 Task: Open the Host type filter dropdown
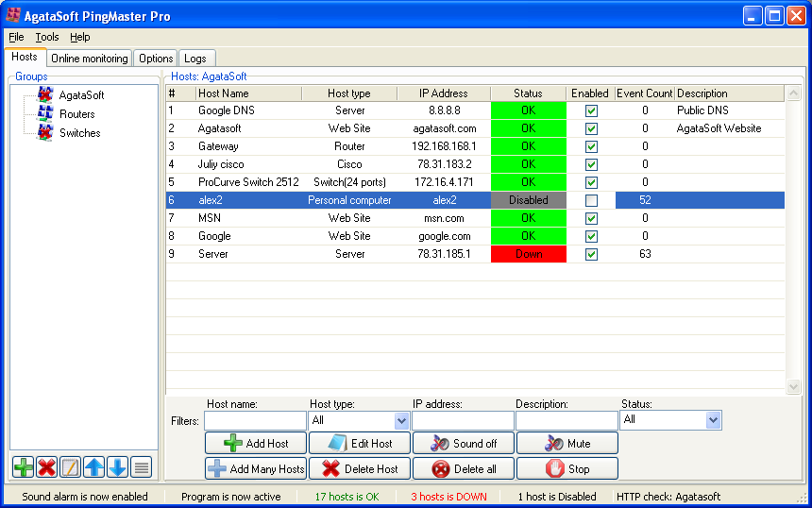pos(401,420)
